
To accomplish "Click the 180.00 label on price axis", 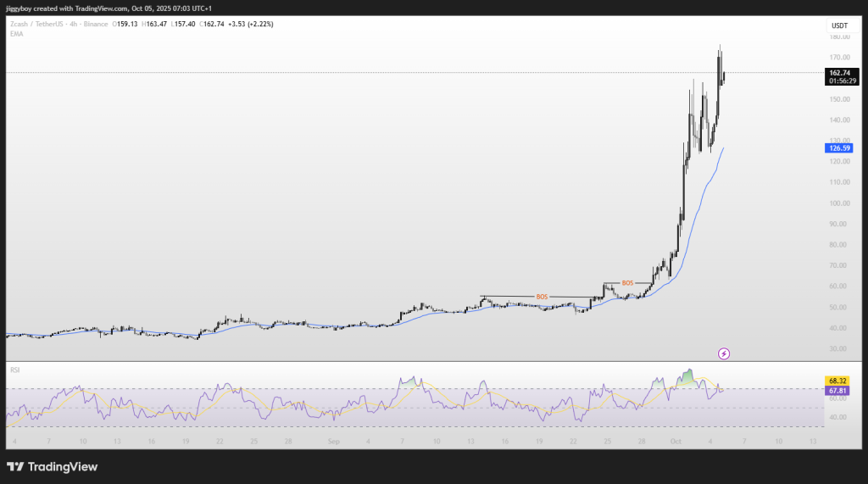I will 837,37.
